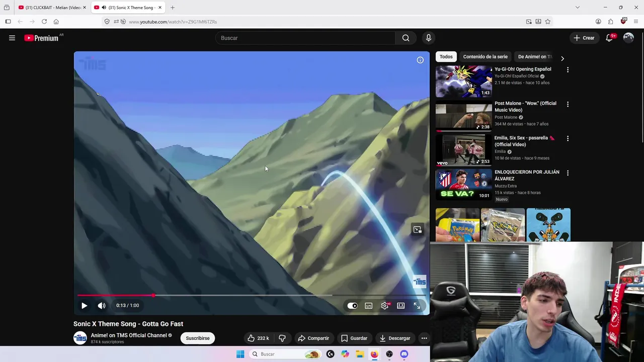The image size is (644, 362).
Task: Open Logitech G HUB from taskbar
Action: click(x=330, y=354)
